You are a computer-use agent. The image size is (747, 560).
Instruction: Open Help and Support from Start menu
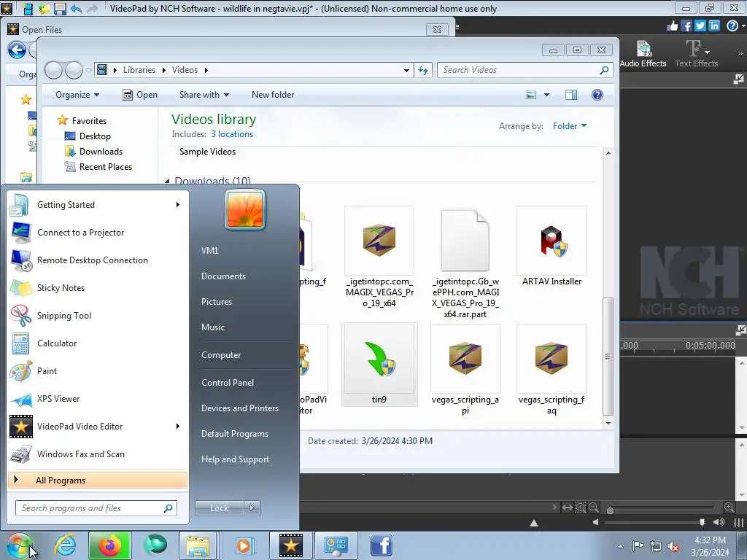click(235, 459)
